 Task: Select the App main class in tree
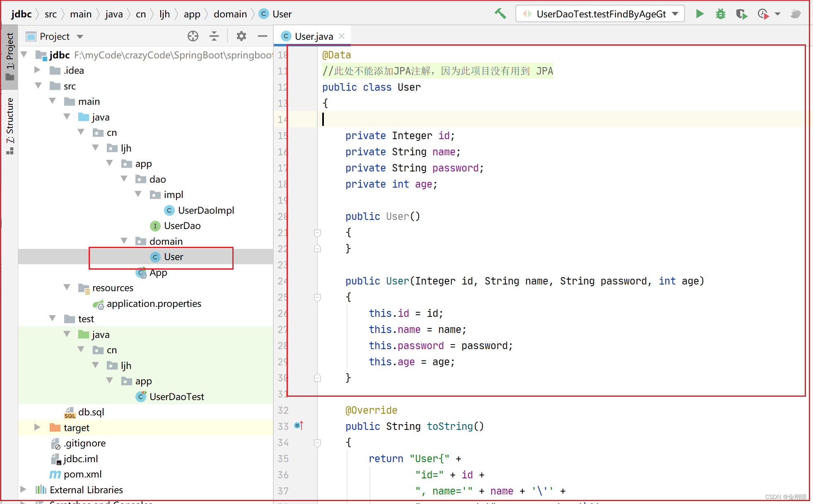152,272
